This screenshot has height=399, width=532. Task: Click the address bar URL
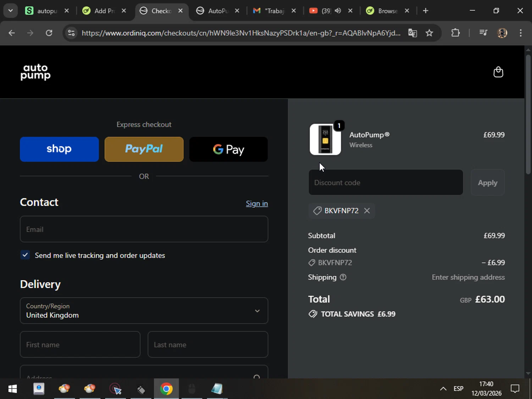(x=241, y=33)
